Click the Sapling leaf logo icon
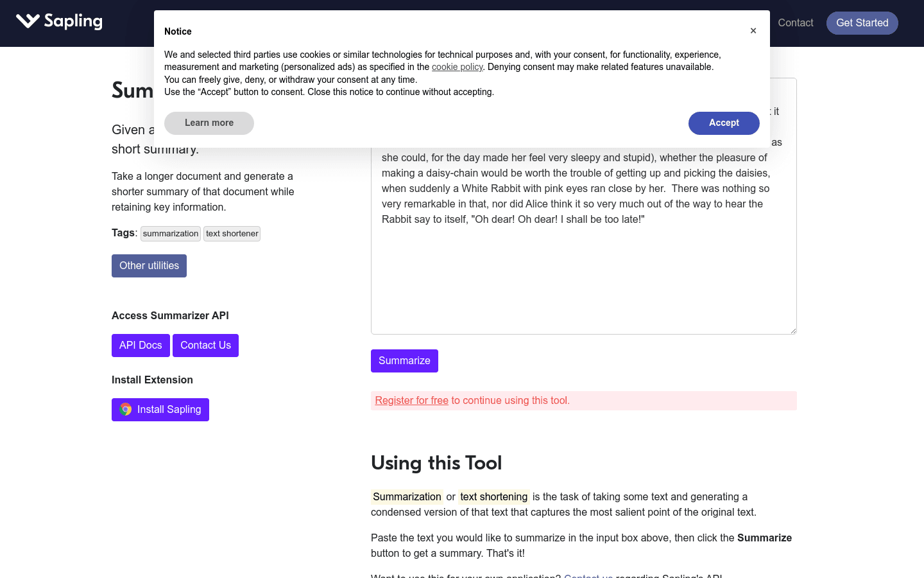The image size is (924, 578). coord(28,21)
